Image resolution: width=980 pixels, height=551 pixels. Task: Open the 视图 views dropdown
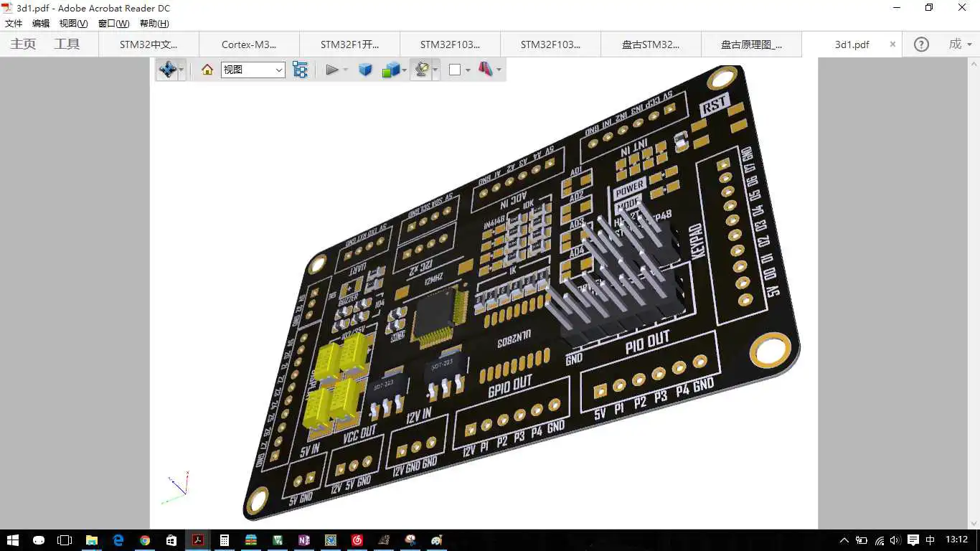(253, 70)
